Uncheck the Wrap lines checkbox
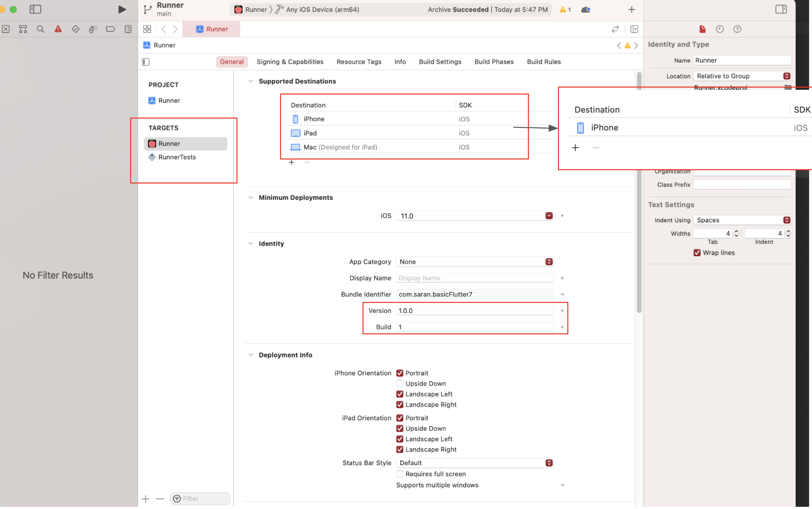812x509 pixels. [697, 253]
